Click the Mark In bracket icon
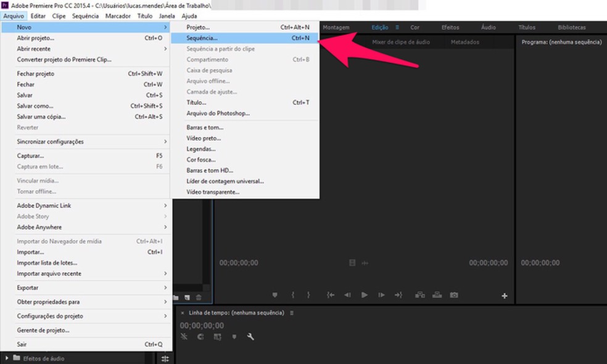Viewport: 607px width, 364px height. [x=292, y=296]
